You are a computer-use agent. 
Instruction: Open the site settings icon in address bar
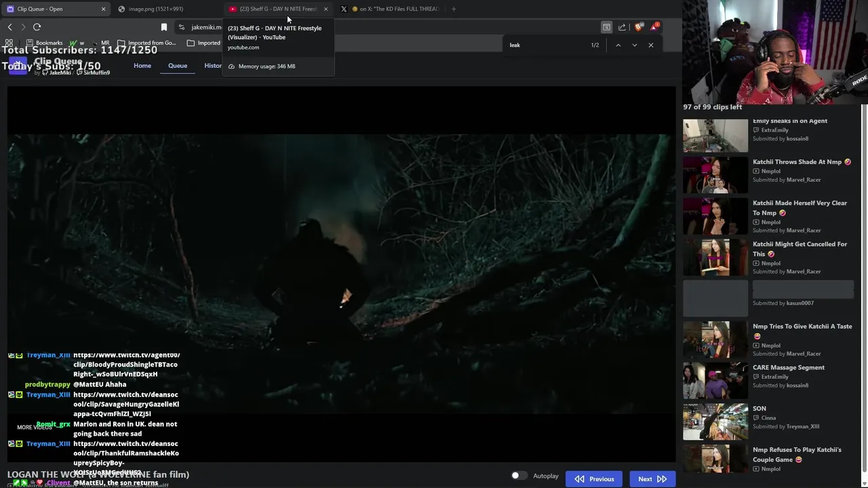[181, 27]
